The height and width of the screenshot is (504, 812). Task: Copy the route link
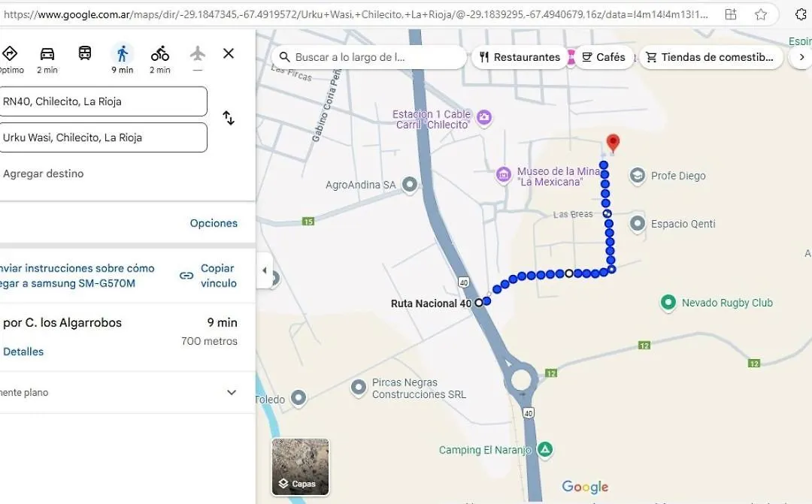pyautogui.click(x=208, y=276)
